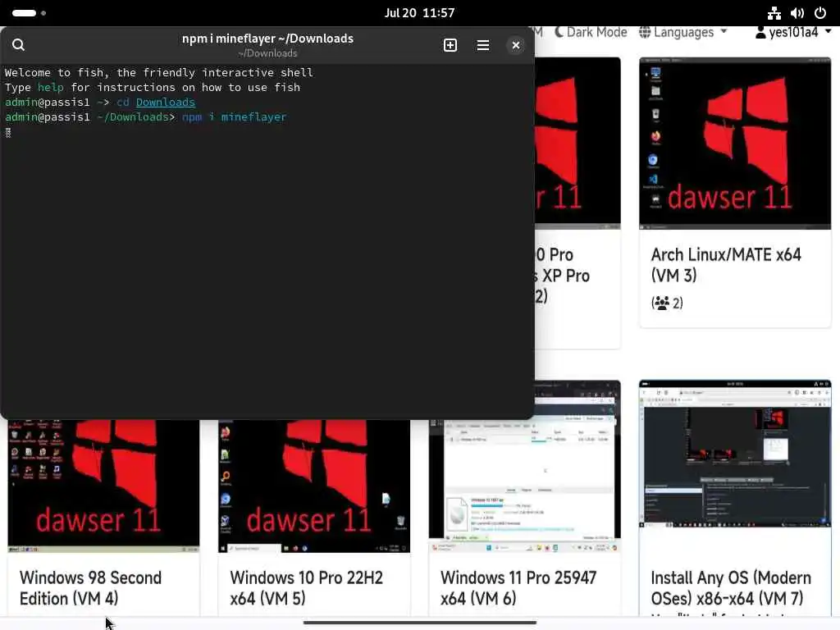Click the terminal title 'npm i mineflayer ~/Downloads'

click(267, 39)
